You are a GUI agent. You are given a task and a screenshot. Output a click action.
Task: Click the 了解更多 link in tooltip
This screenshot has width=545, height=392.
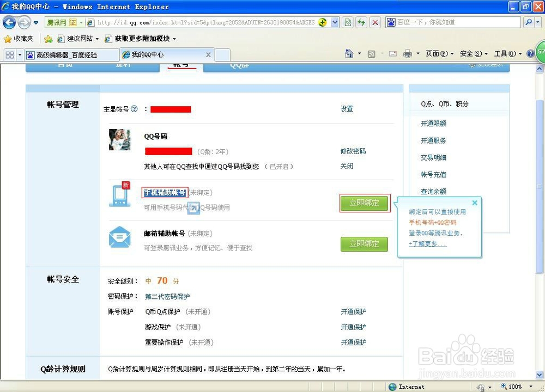(x=427, y=244)
